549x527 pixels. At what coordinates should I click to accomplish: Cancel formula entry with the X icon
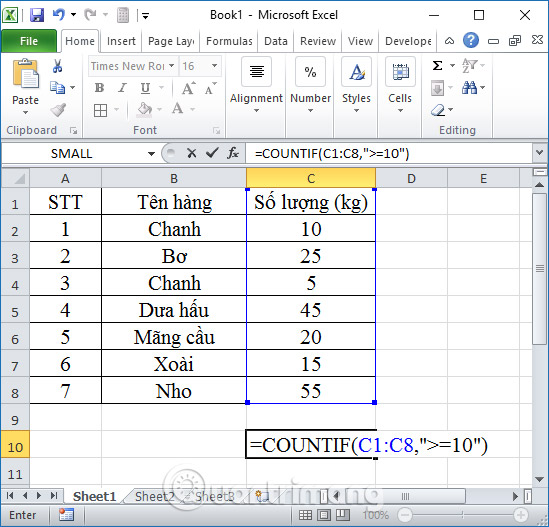192,153
